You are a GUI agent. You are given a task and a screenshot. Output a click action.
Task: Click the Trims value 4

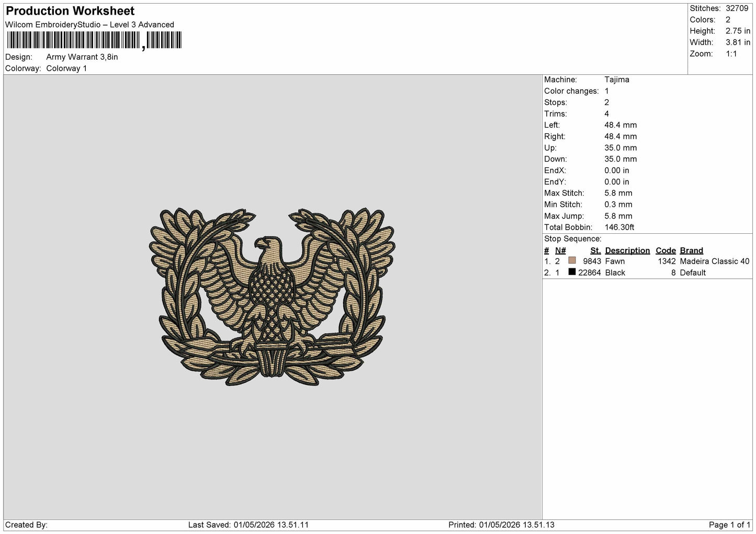(607, 114)
